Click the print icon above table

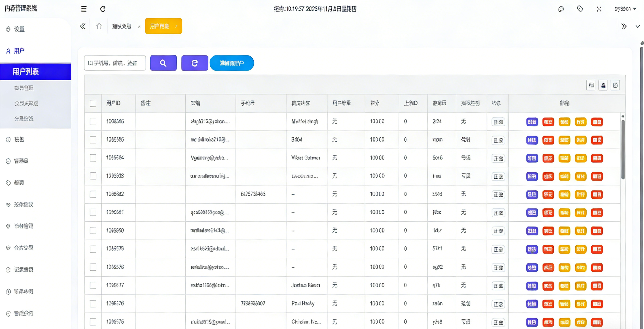coord(615,85)
